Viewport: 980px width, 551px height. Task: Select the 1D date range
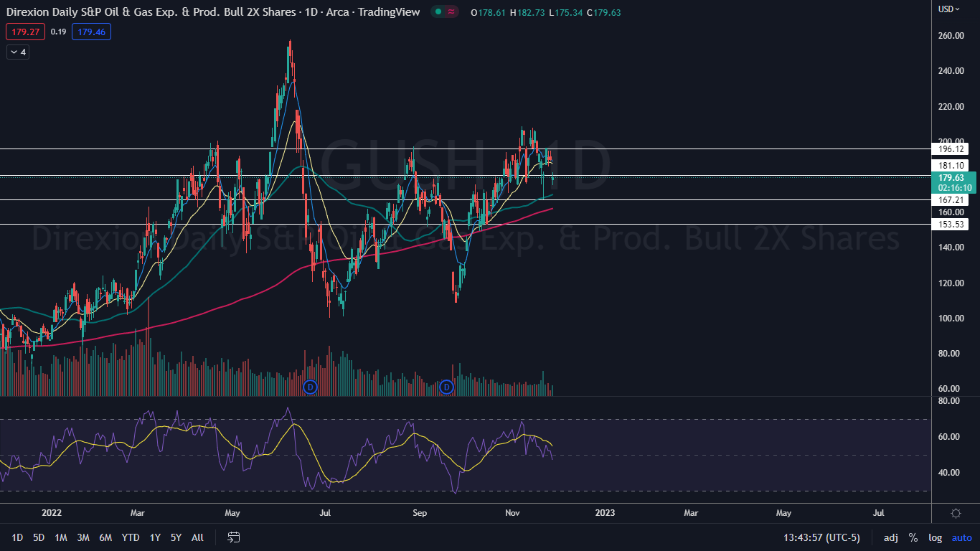(x=17, y=537)
